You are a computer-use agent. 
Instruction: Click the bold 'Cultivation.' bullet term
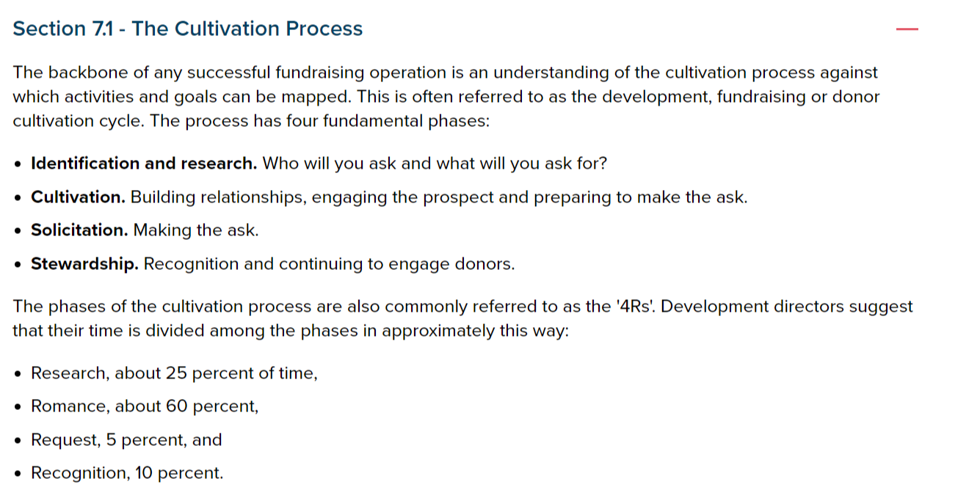[x=79, y=197]
